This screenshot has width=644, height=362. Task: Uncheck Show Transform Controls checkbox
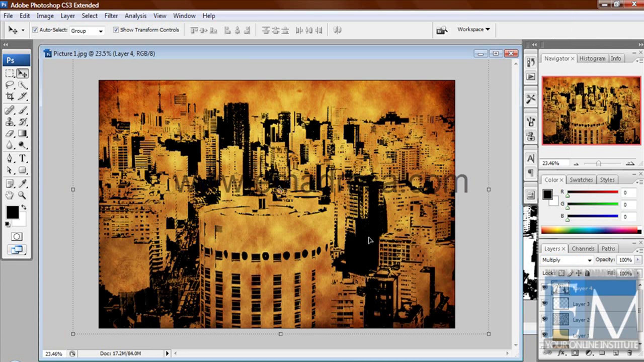pyautogui.click(x=116, y=30)
